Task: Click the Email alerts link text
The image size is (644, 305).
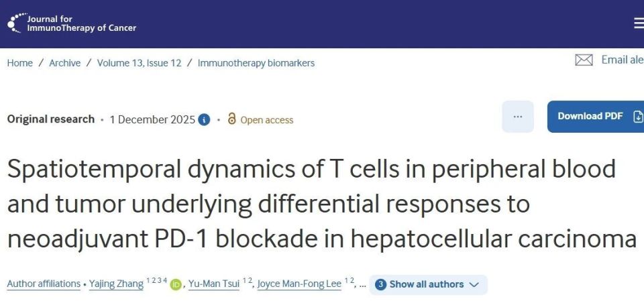Action: click(622, 60)
